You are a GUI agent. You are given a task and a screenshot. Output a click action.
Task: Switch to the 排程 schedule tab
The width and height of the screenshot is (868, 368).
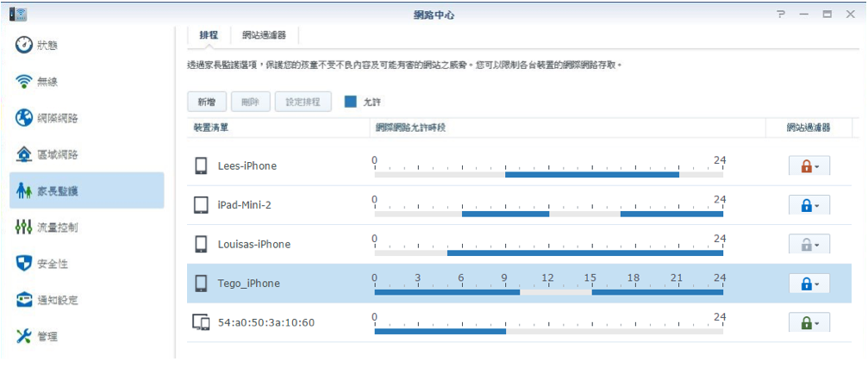point(209,34)
